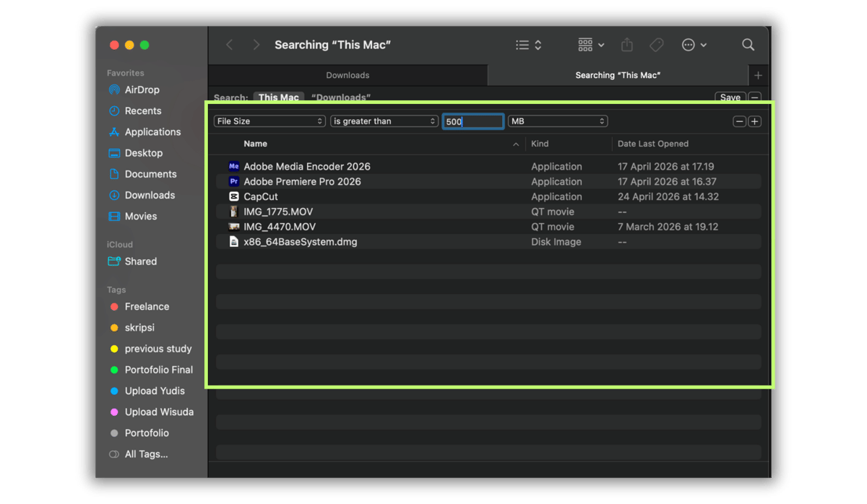Click the grouping icon in the toolbar
Viewport: 867px width, 504px height.
pyautogui.click(x=585, y=44)
